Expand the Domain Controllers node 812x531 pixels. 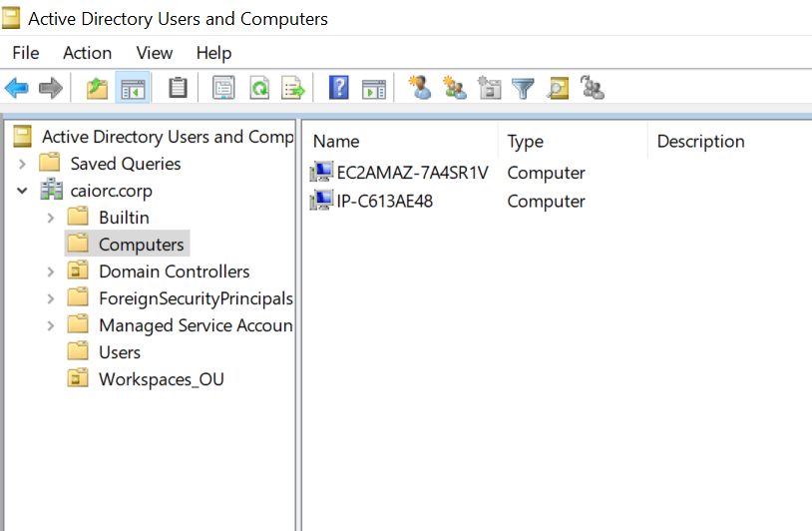pos(50,271)
